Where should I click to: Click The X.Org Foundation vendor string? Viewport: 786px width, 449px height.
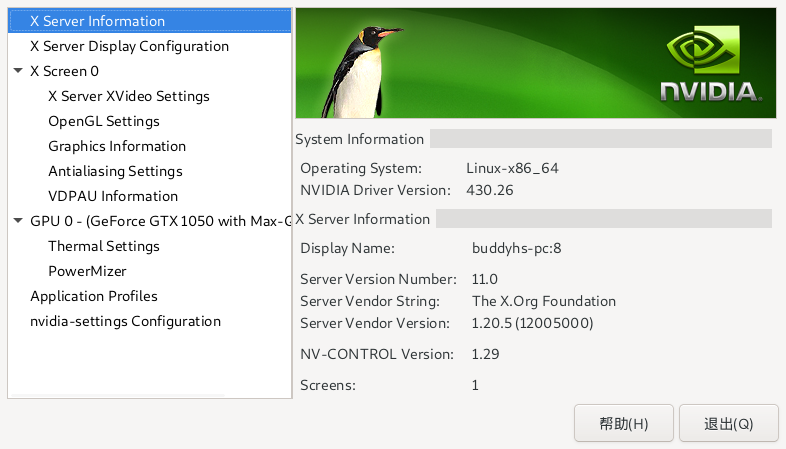[x=544, y=301]
